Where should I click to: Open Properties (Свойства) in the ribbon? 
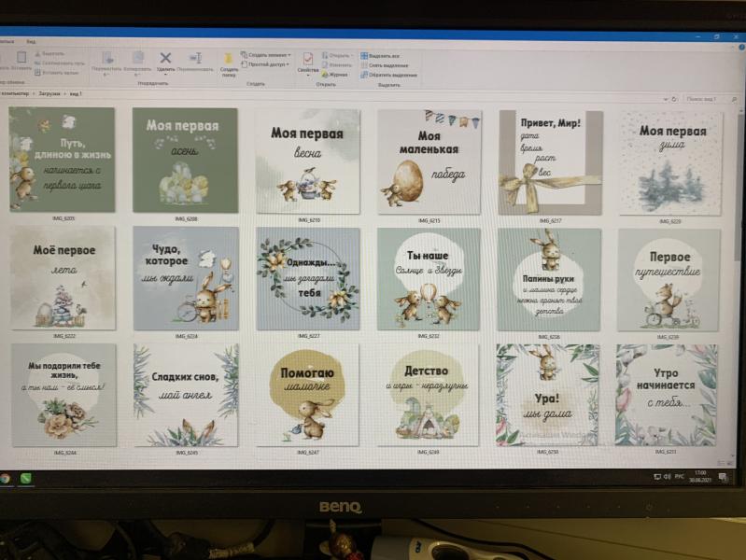pos(307,59)
